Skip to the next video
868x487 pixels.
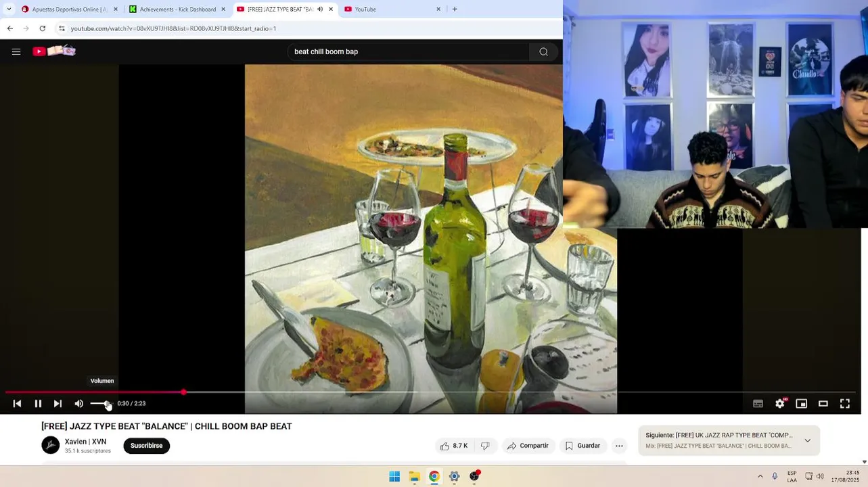coord(58,404)
